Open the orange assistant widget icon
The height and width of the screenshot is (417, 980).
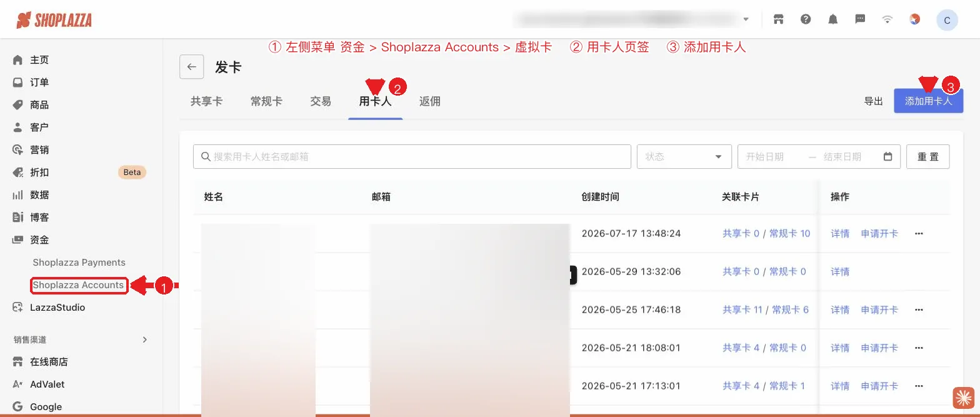(964, 398)
